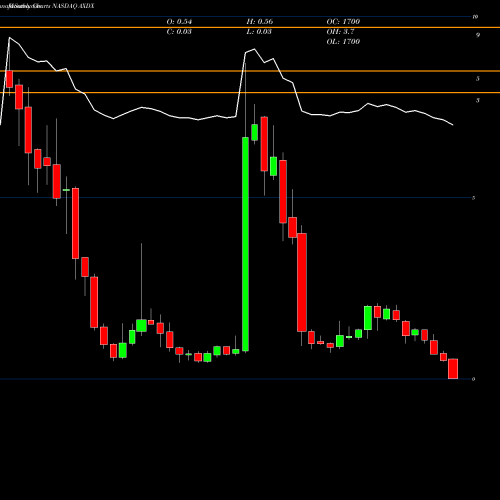The height and width of the screenshot is (500, 500).
Task: Click the last red candle touching zero
Action: [453, 369]
